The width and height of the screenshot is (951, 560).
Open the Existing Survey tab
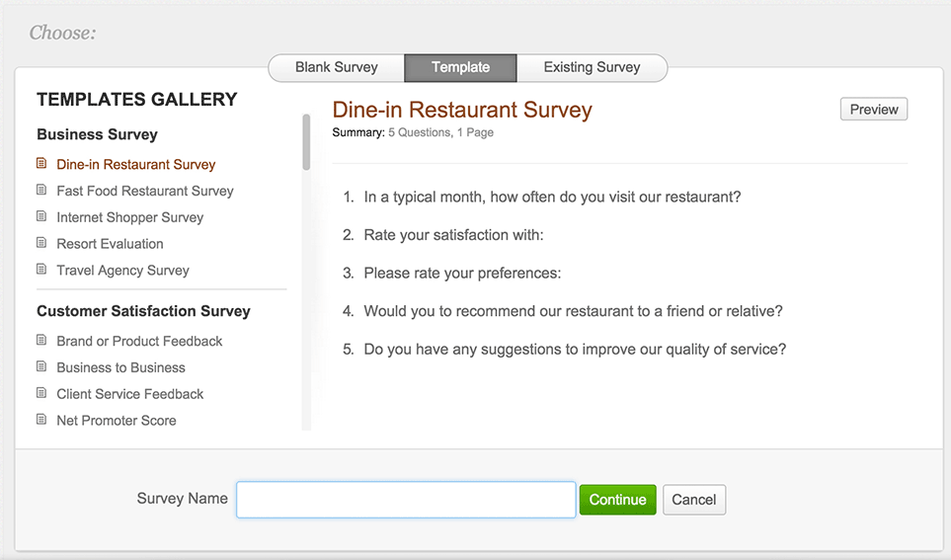[x=592, y=67]
